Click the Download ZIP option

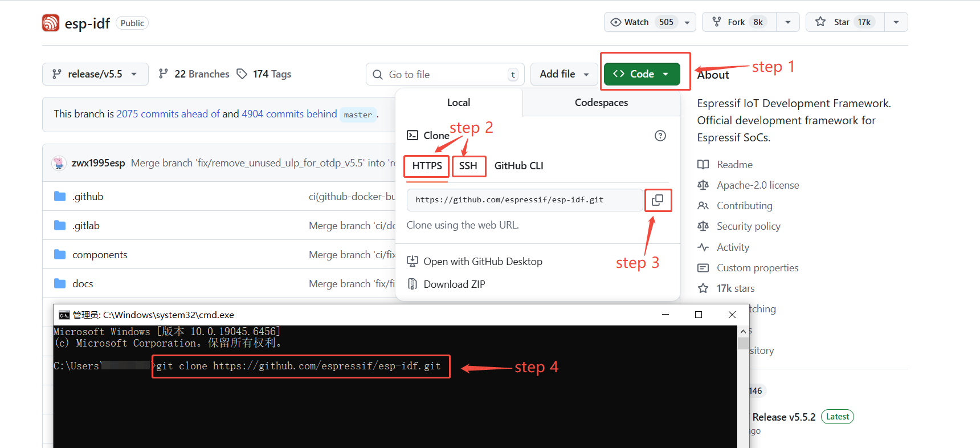click(454, 284)
